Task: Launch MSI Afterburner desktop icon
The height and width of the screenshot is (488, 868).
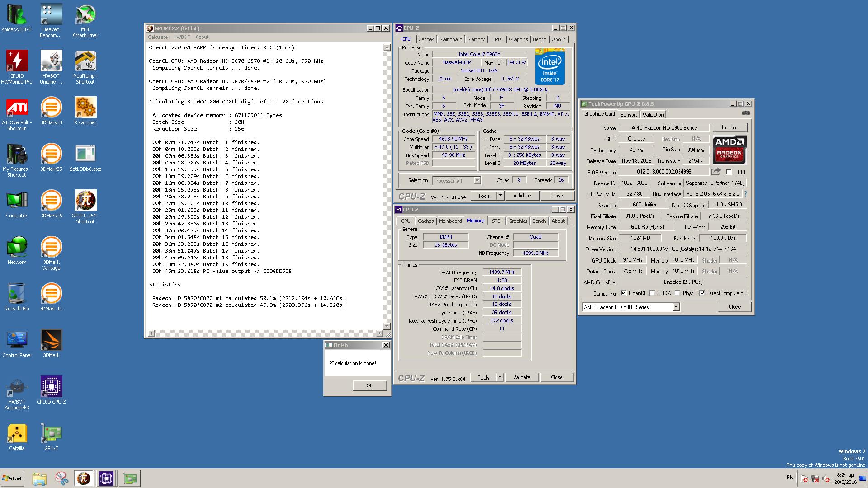Action: (85, 21)
